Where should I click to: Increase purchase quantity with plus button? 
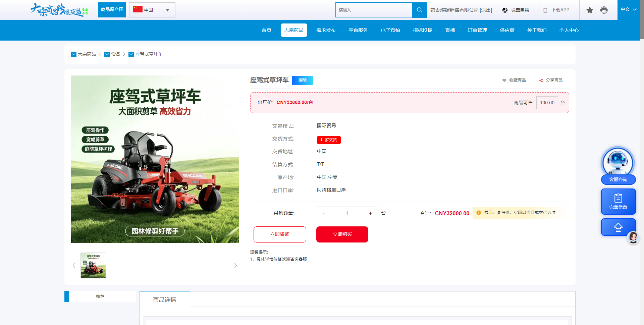click(x=370, y=213)
